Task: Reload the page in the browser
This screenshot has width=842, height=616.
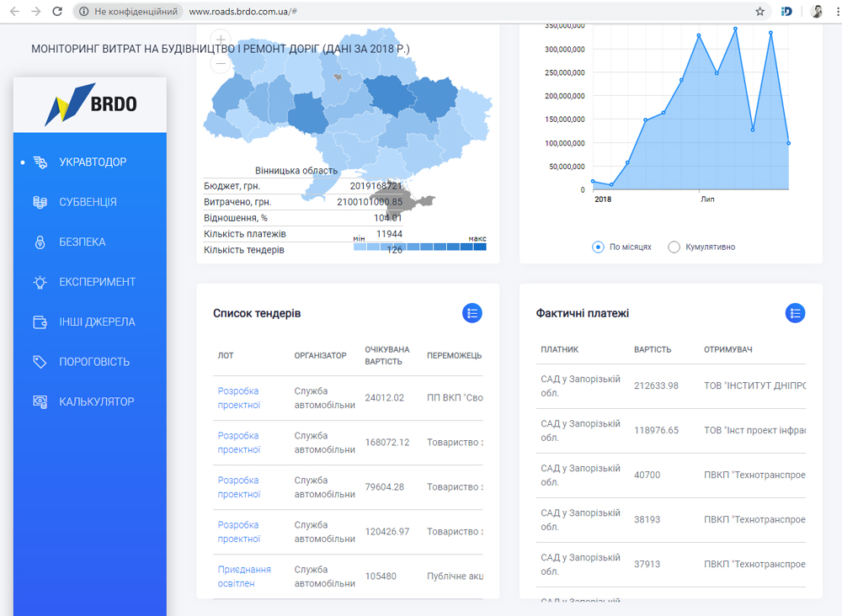Action: coord(57,12)
